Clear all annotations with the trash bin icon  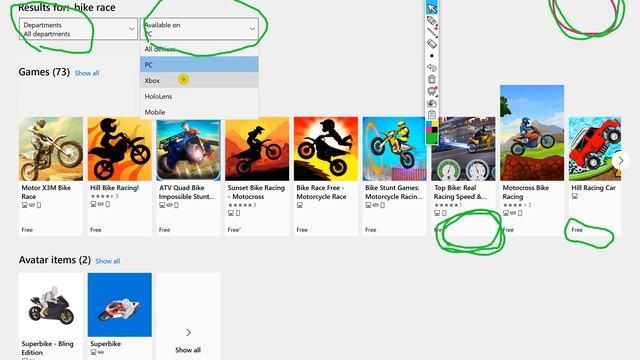click(x=432, y=79)
